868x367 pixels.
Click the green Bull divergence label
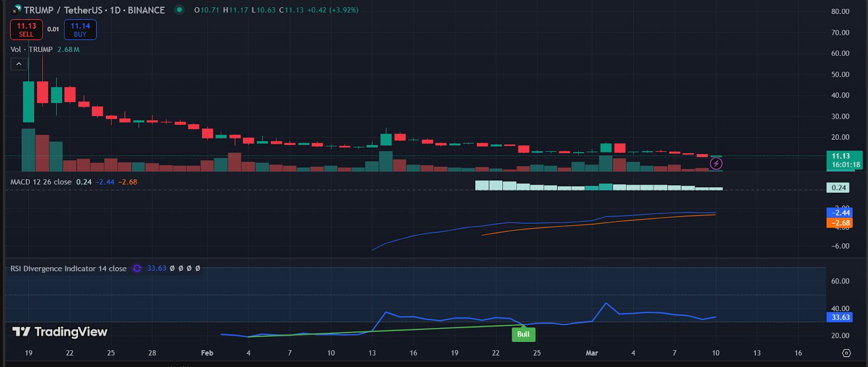coord(523,334)
